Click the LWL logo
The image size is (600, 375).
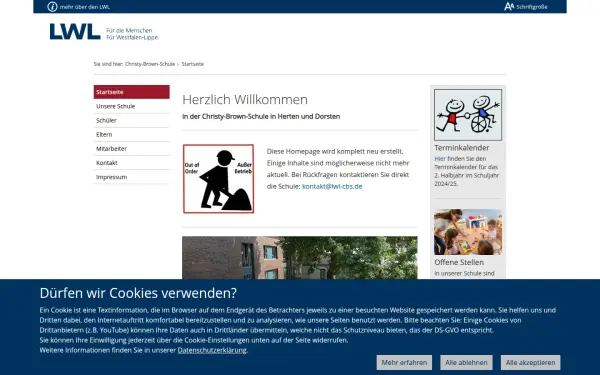(75, 32)
